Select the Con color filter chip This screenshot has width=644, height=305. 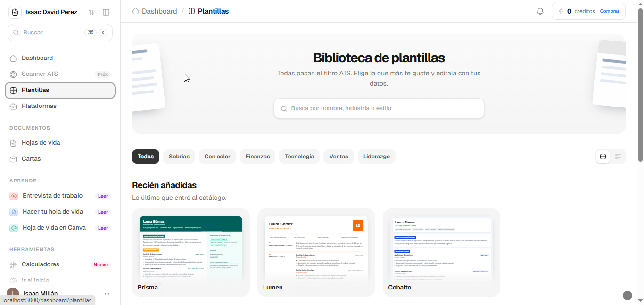[x=217, y=157]
